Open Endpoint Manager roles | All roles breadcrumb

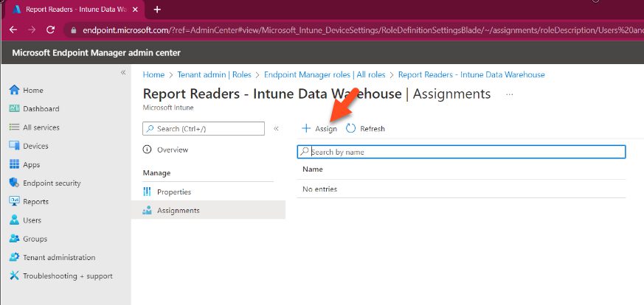(325, 74)
